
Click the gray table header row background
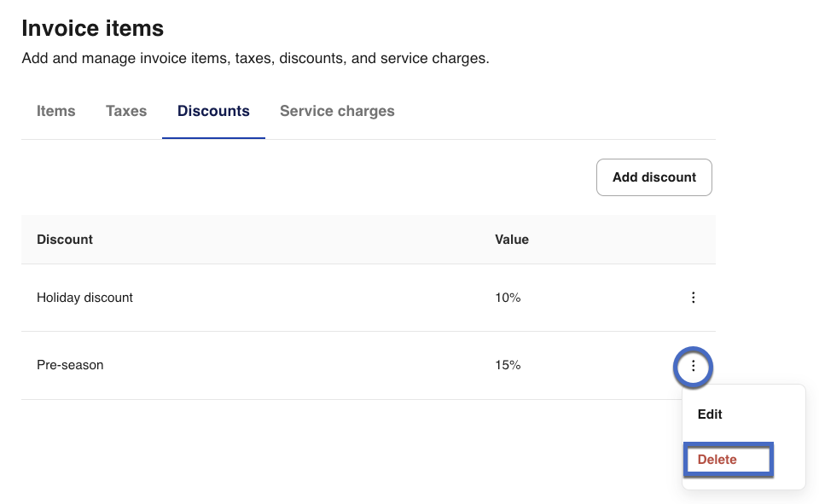point(299,240)
